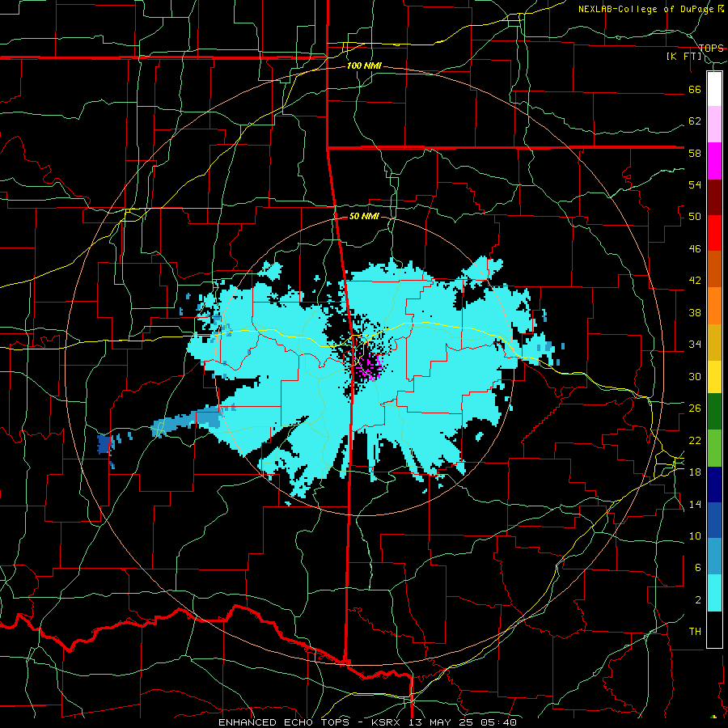
Task: Click the 'TH' threshold legend label
Action: 695,632
